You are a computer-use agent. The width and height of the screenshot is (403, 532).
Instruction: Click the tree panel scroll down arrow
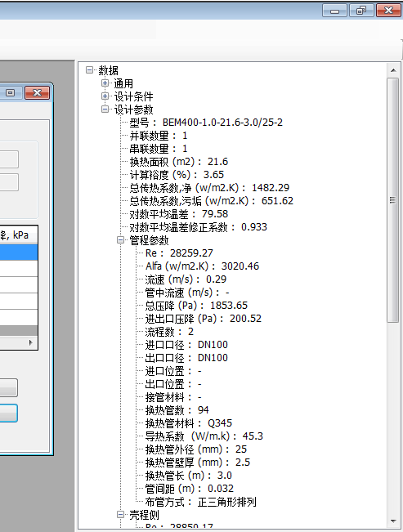pos(393,521)
